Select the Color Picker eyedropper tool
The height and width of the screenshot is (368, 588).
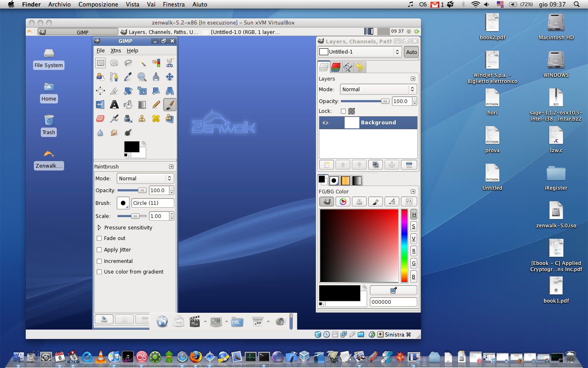128,77
